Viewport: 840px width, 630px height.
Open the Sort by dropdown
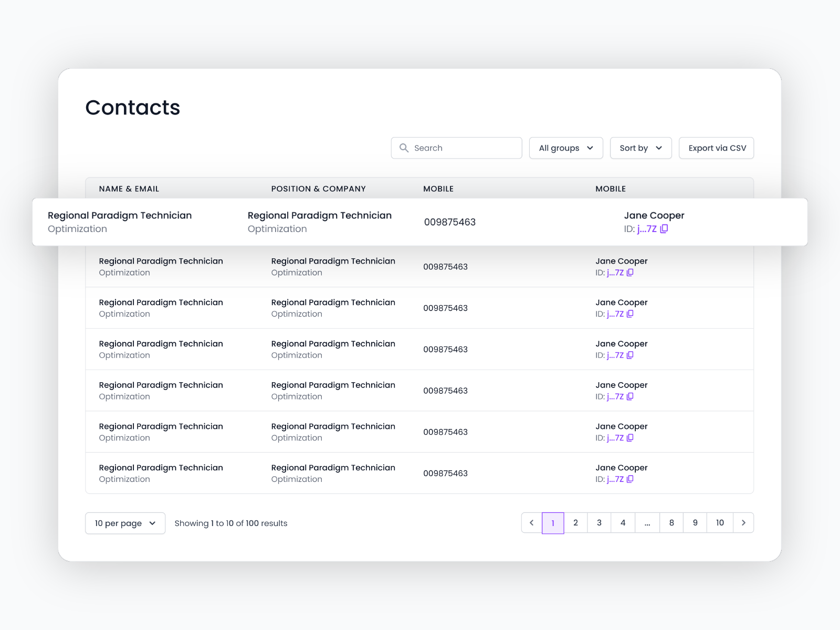pyautogui.click(x=640, y=148)
